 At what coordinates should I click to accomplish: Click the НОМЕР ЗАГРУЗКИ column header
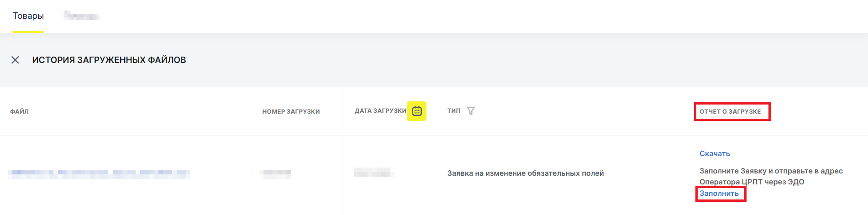291,111
